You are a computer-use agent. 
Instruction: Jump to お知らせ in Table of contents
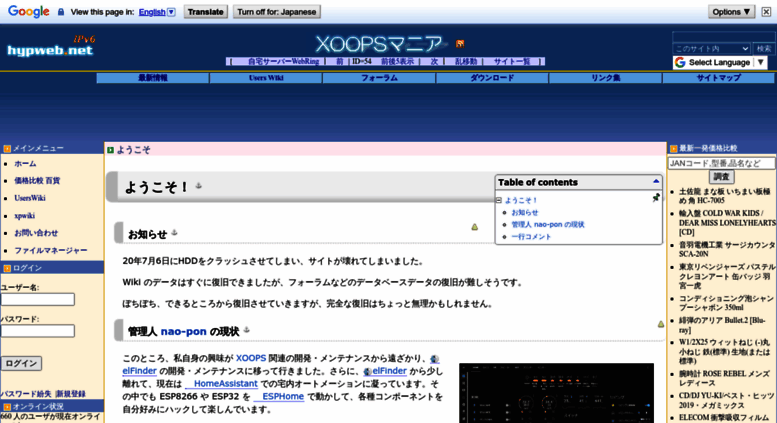525,212
